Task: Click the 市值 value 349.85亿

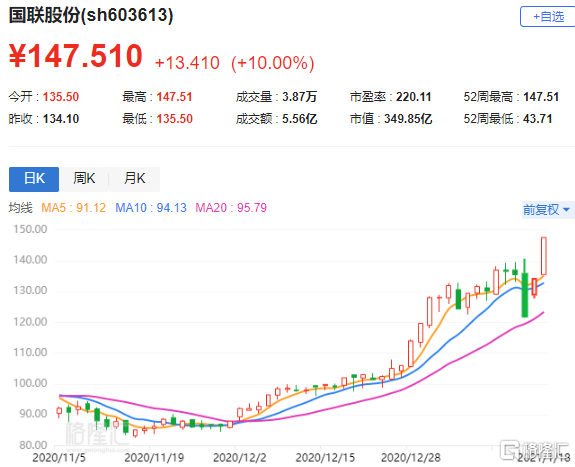Action: (x=408, y=119)
